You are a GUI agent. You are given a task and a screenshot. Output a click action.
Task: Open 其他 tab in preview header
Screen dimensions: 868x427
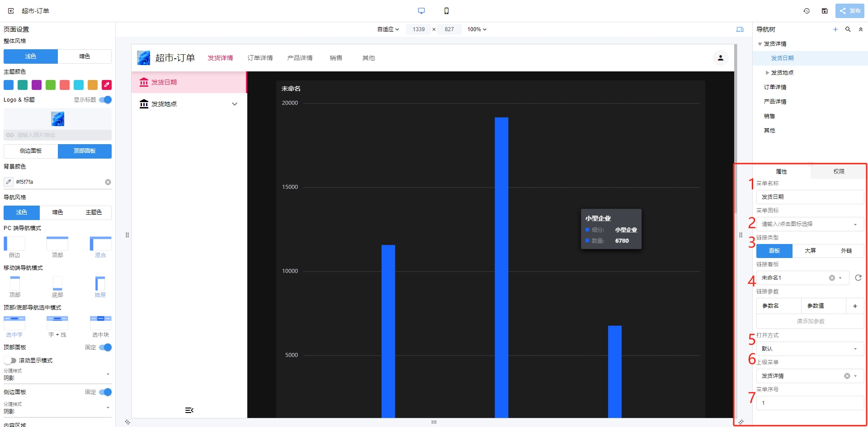click(368, 58)
